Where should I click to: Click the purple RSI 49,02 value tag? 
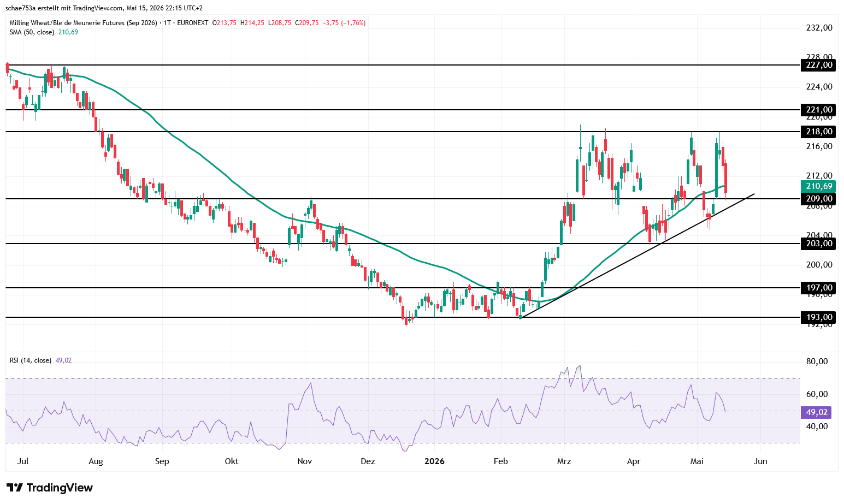(816, 412)
